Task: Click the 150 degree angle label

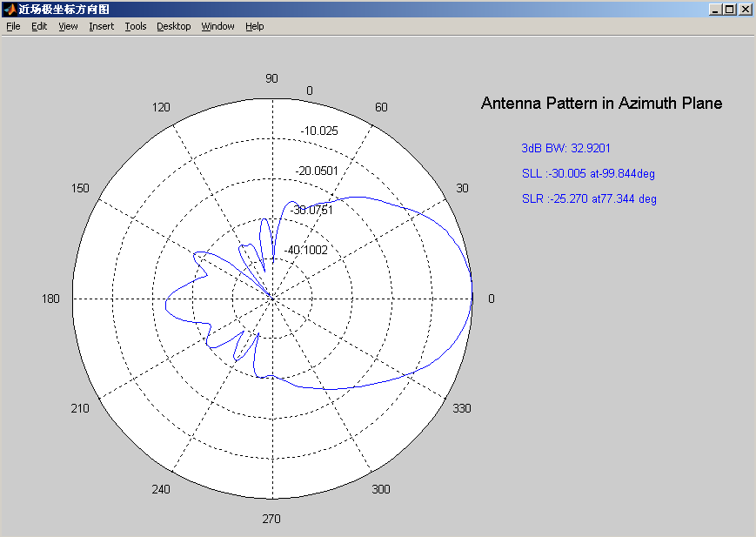Action: [x=80, y=188]
